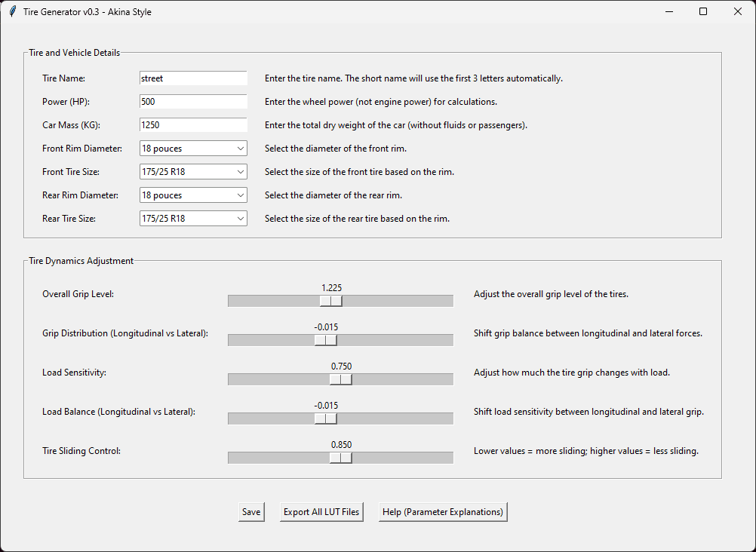756x552 pixels.
Task: Open the Front Rim Diameter dropdown
Action: click(193, 149)
